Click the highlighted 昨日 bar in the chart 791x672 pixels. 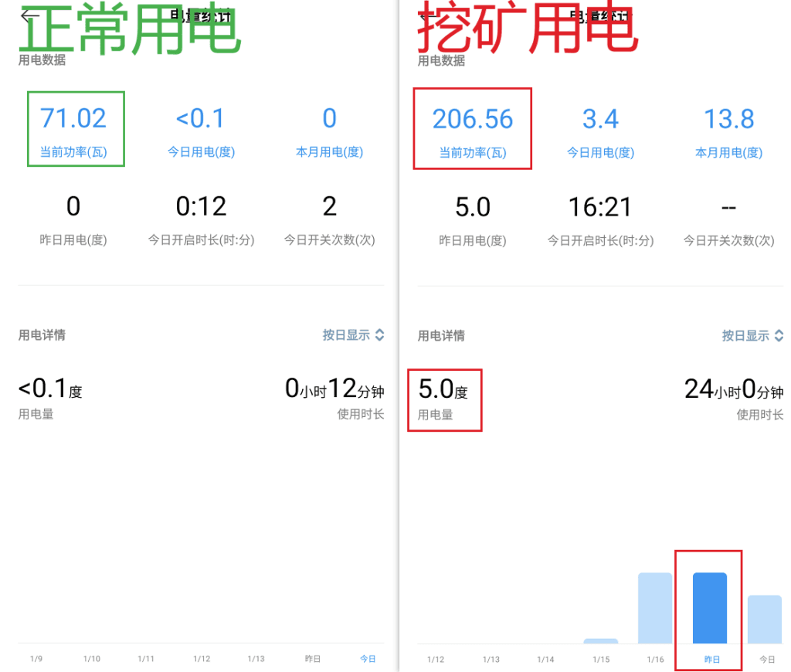(708, 606)
